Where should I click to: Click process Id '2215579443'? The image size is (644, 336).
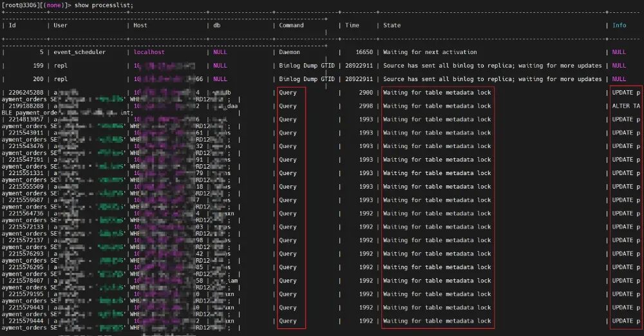tap(26, 308)
